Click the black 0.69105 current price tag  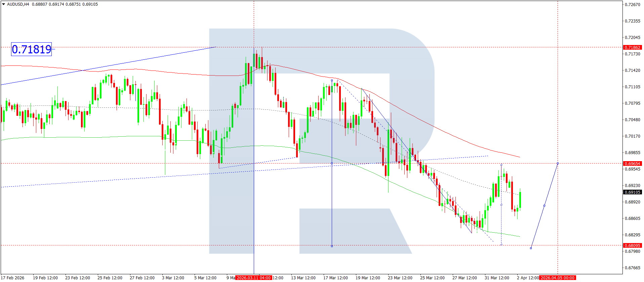(x=632, y=192)
